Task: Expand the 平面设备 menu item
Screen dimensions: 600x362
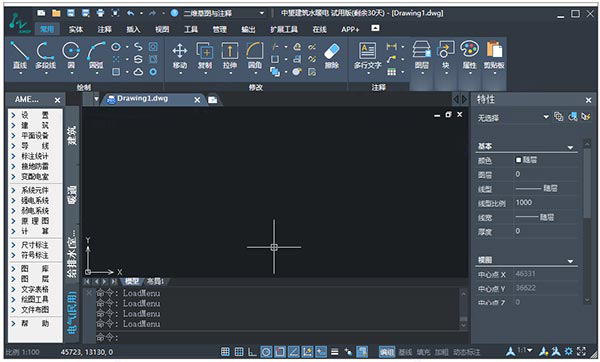Action: coord(35,135)
